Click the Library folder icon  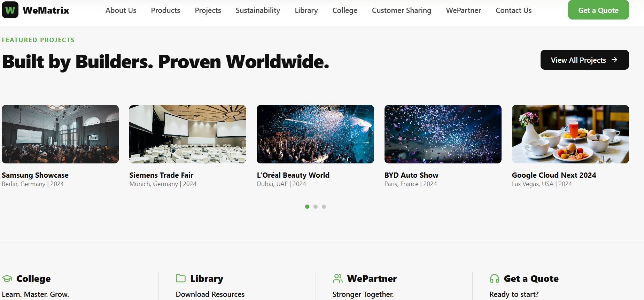click(x=181, y=278)
